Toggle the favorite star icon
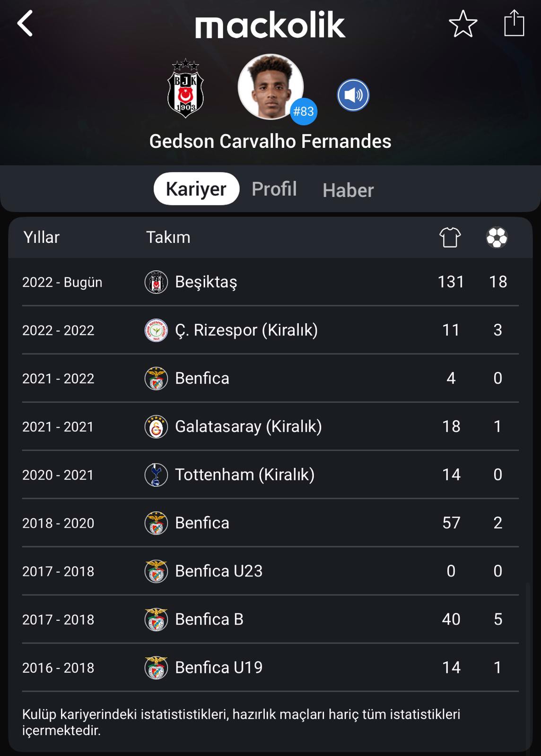 point(463,24)
